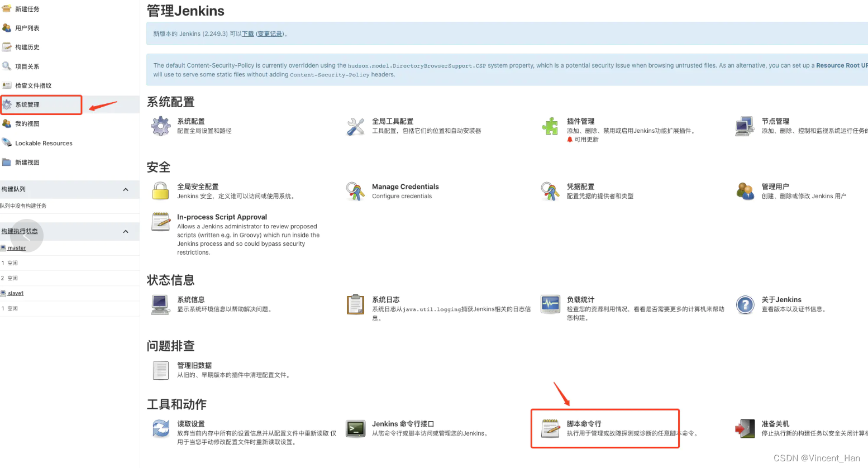Collapse the 构建队列 panel chevron
Image resolution: width=868 pixels, height=468 pixels.
[x=126, y=189]
